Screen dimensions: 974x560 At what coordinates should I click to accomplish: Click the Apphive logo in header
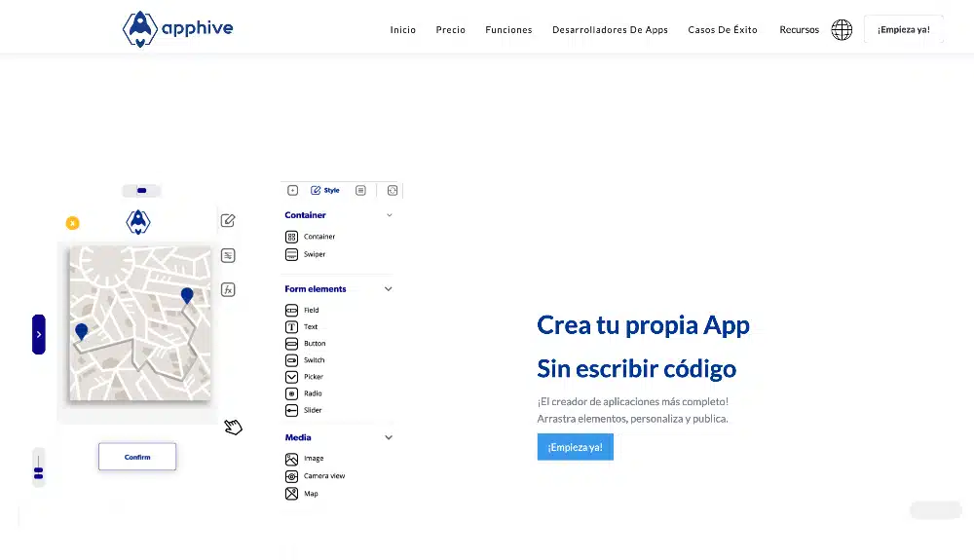177,28
